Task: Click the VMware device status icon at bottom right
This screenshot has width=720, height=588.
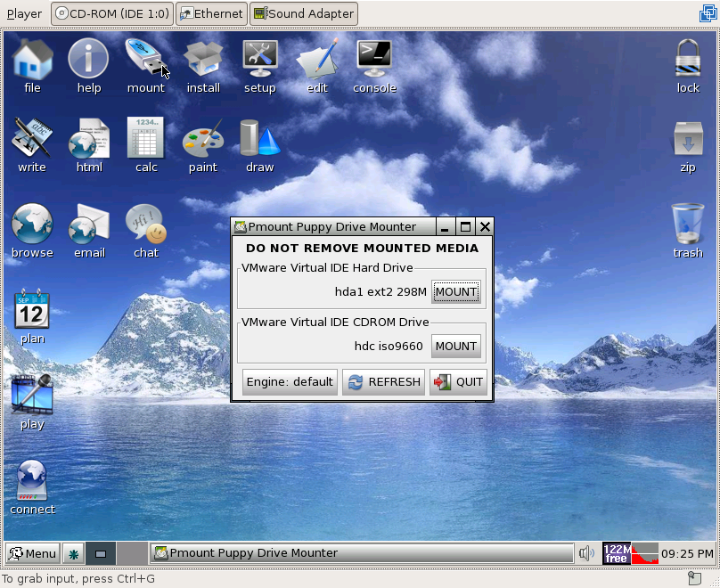Action: 694,578
